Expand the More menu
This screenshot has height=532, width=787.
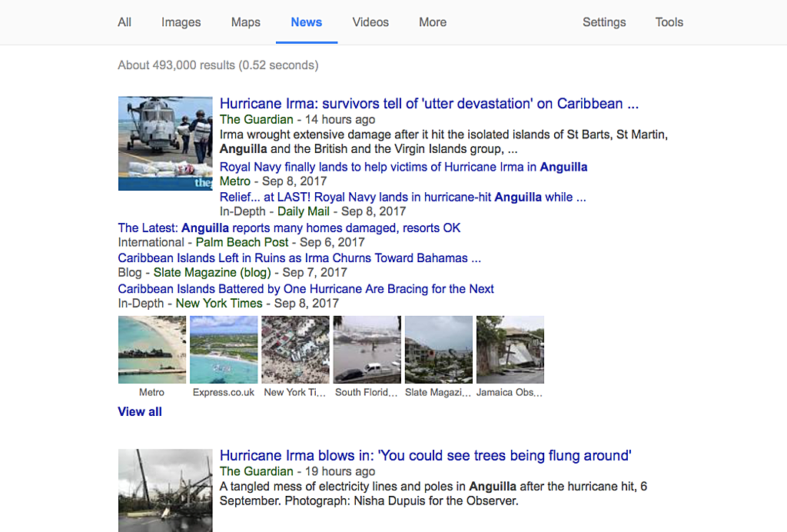(433, 22)
